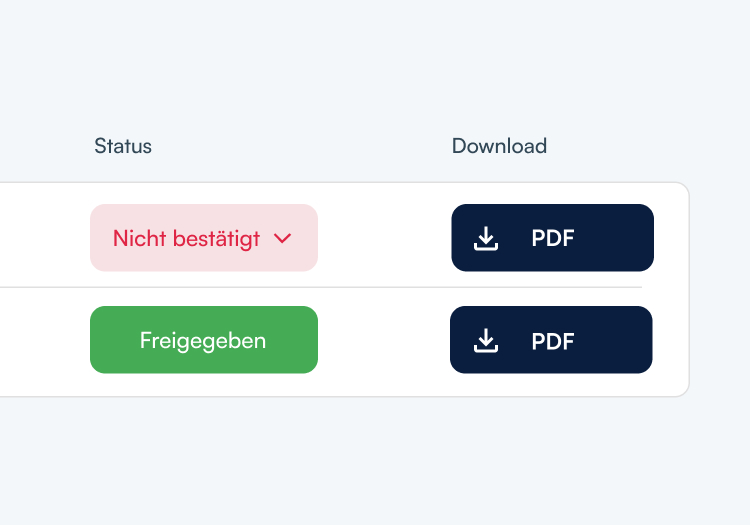Click the Status column header

pos(123,146)
